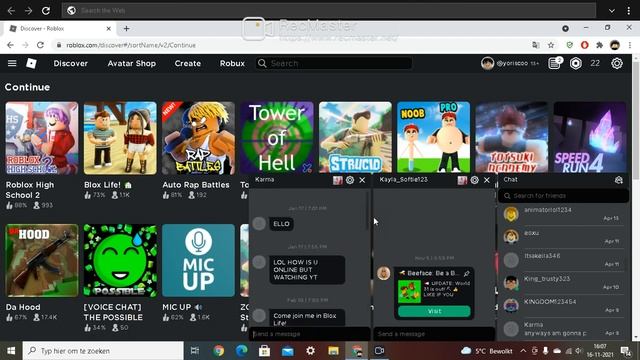Open chat with King_brusty323
Viewport: 640px width, 360px height.
pyautogui.click(x=563, y=283)
